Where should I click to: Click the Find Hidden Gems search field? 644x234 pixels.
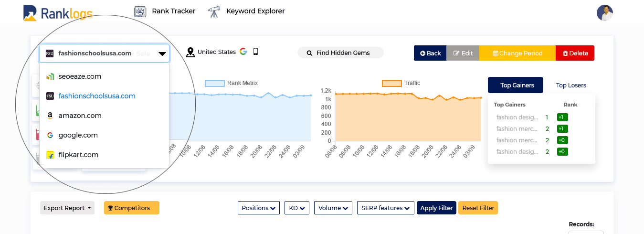[340, 53]
